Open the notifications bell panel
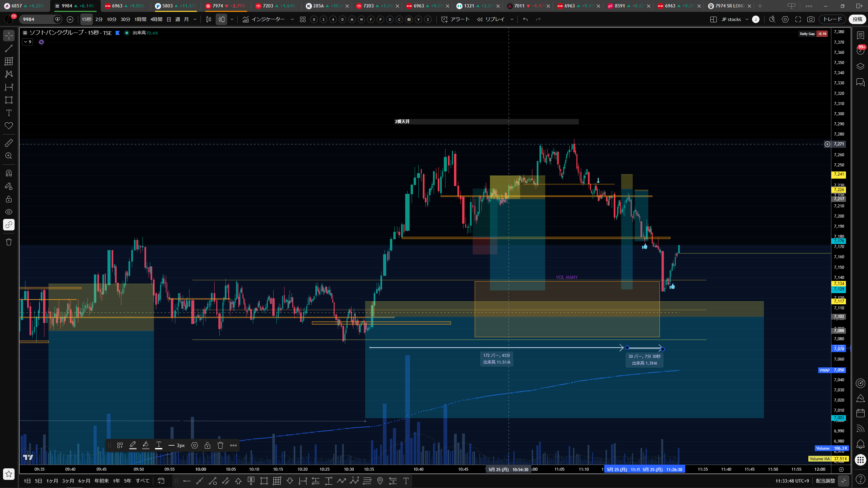 coord(861,444)
